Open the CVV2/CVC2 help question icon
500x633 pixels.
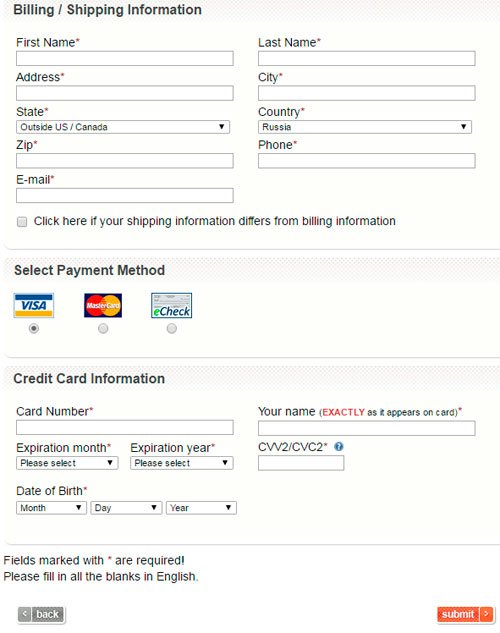(339, 446)
